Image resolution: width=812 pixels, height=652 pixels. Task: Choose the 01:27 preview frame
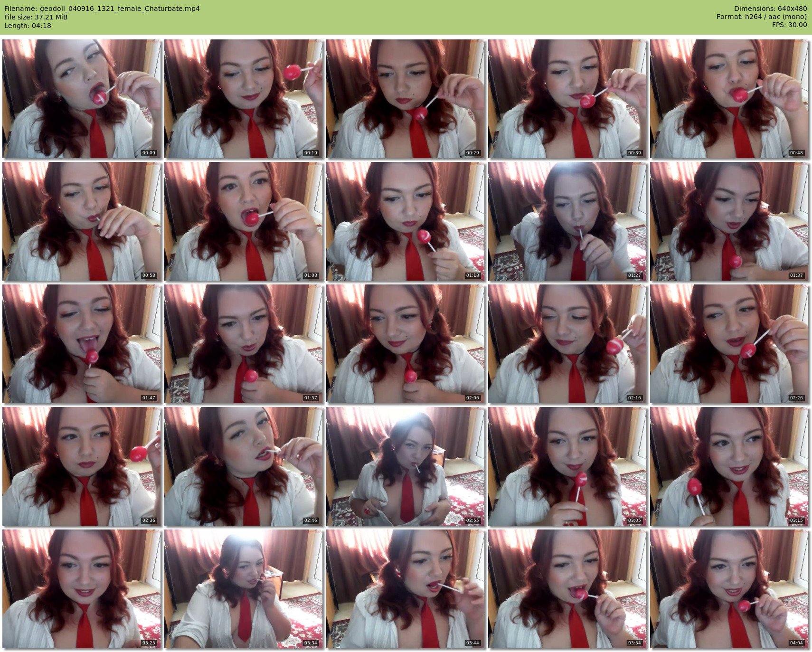click(x=567, y=221)
